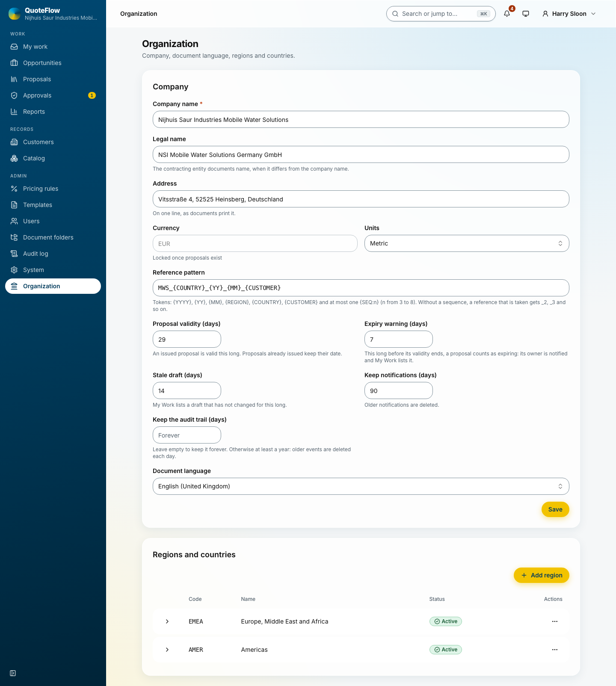Open the Approvals section
This screenshot has height=686, width=616.
pyautogui.click(x=53, y=95)
